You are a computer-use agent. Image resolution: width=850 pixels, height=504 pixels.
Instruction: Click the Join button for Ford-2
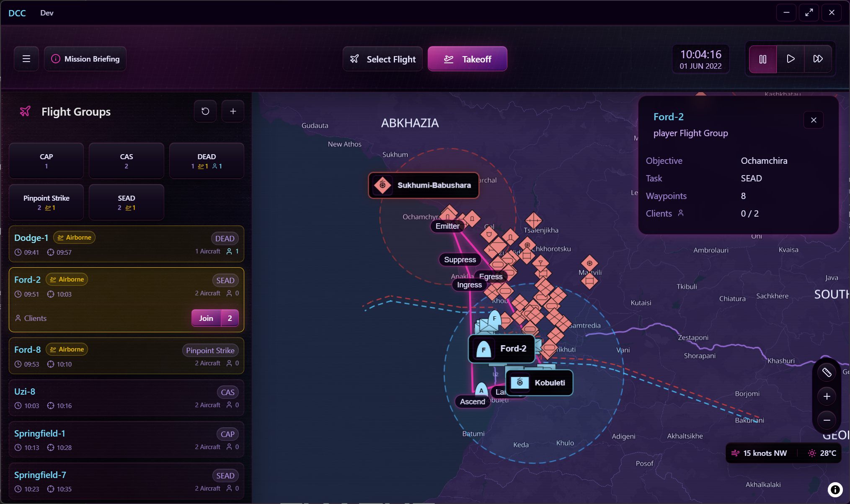tap(206, 318)
